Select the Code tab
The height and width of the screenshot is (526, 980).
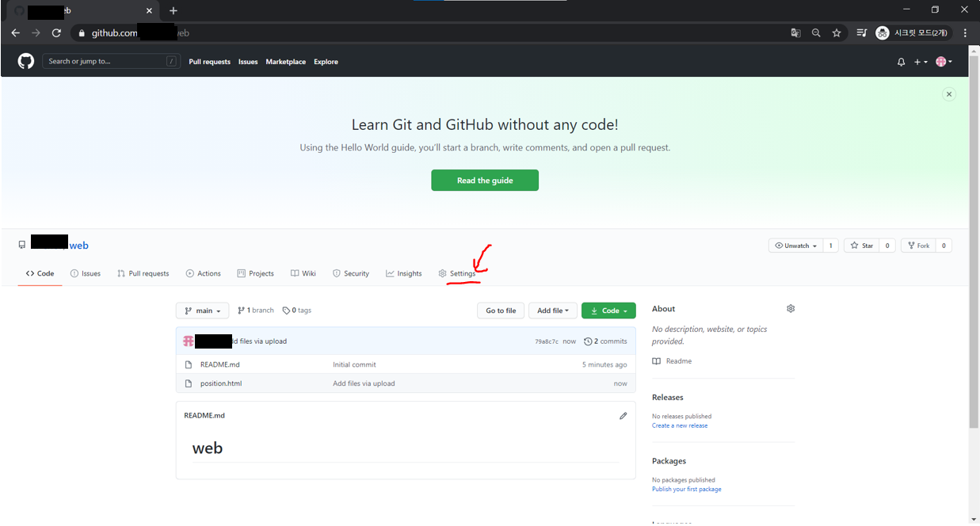tap(40, 273)
